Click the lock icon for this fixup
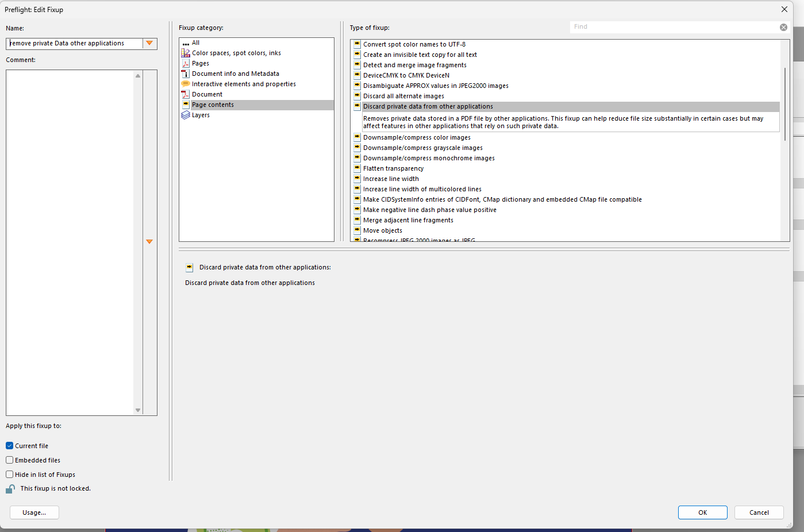Image resolution: width=804 pixels, height=532 pixels. click(x=10, y=489)
